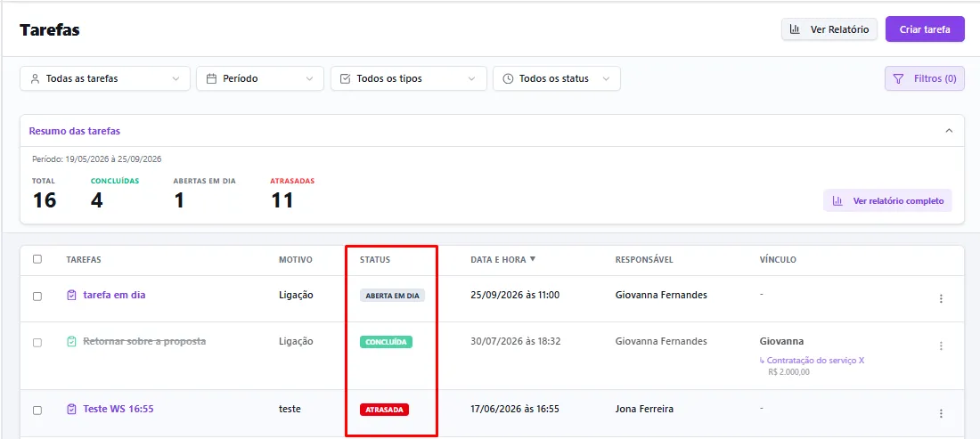This screenshot has width=980, height=439.
Task: Open the tarefa em dia task
Action: [x=114, y=295]
